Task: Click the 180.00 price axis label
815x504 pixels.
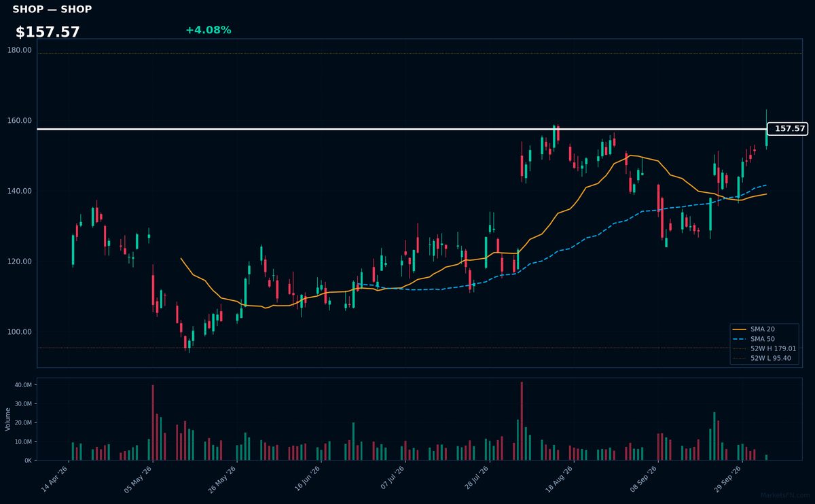Action: [20, 50]
